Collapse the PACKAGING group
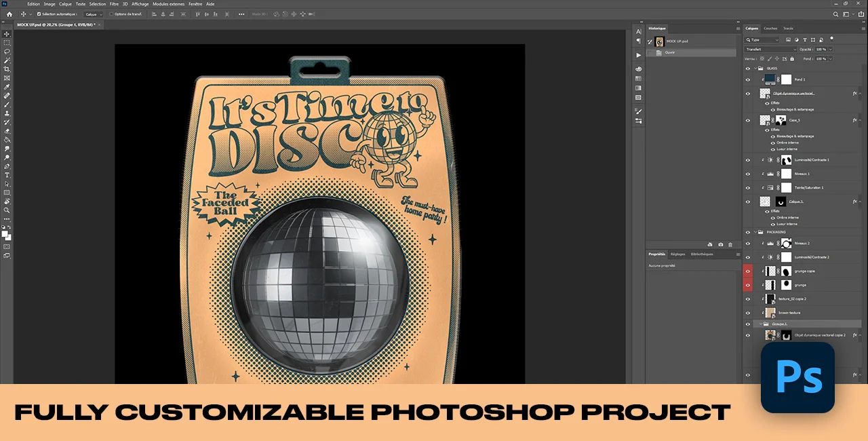Image resolution: width=868 pixels, height=441 pixels. click(755, 231)
